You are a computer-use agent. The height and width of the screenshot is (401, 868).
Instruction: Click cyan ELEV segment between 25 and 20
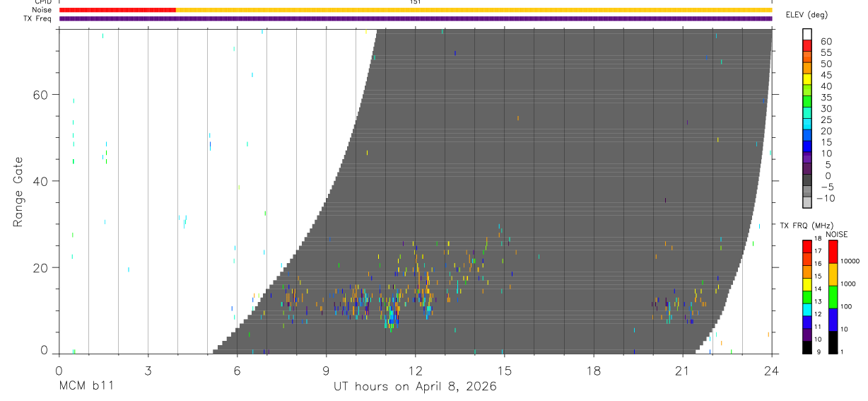[807, 125]
